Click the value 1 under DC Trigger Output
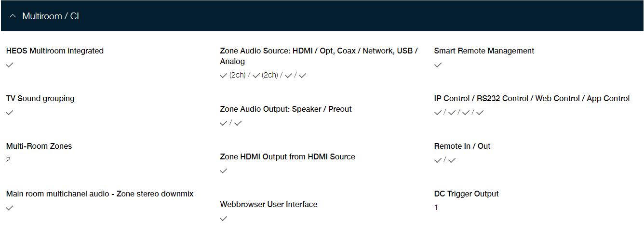The width and height of the screenshot is (644, 247). (x=436, y=208)
